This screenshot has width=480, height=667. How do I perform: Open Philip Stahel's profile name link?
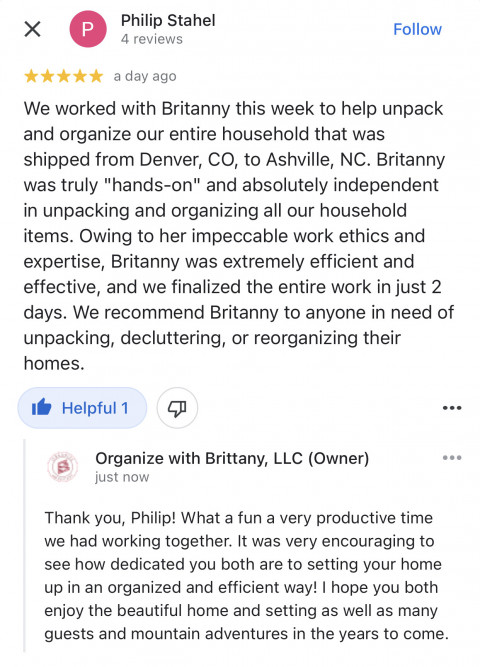tap(168, 20)
